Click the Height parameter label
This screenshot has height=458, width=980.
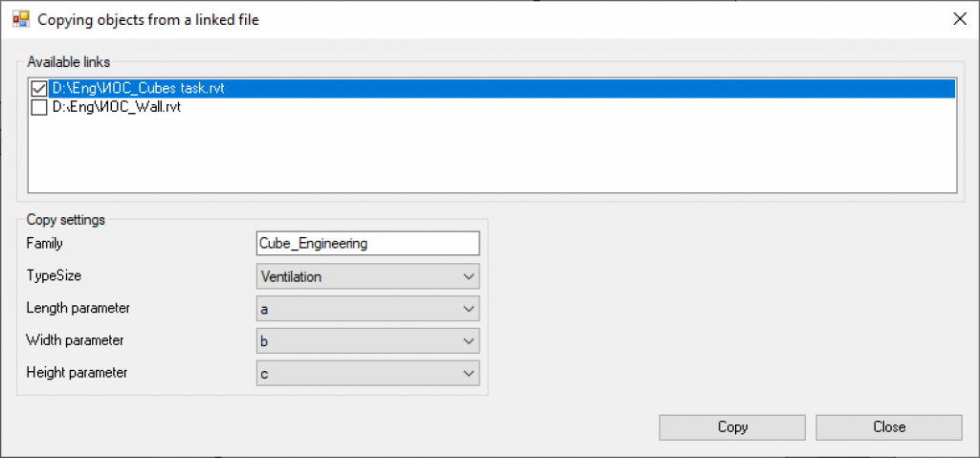point(77,372)
